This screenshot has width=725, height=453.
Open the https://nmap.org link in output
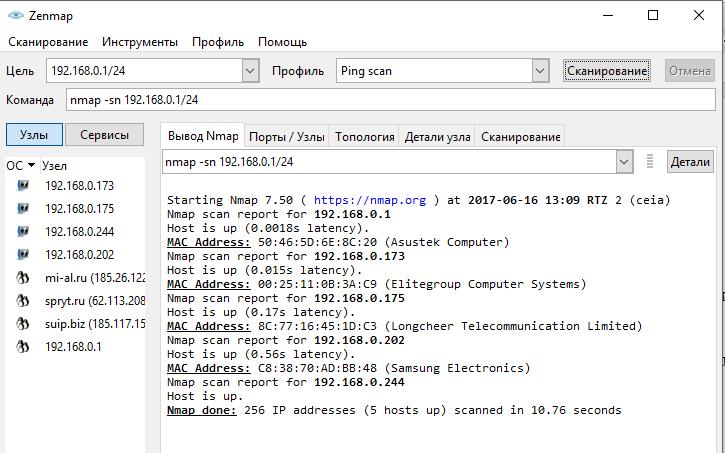point(370,200)
